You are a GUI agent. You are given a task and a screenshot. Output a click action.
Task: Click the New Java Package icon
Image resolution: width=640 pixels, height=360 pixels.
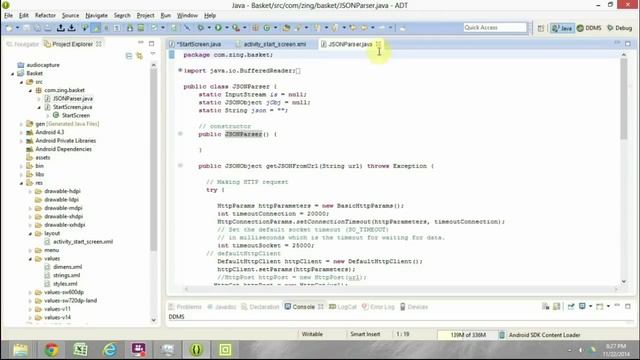pos(256,28)
